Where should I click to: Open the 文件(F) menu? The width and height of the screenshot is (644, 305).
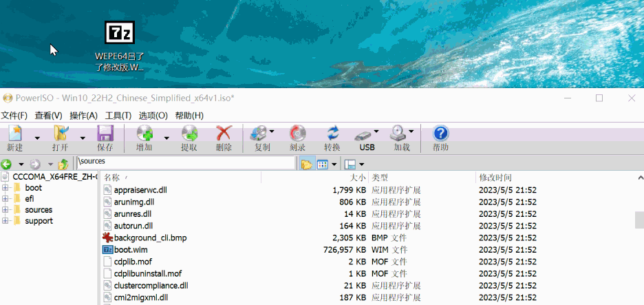pyautogui.click(x=14, y=116)
